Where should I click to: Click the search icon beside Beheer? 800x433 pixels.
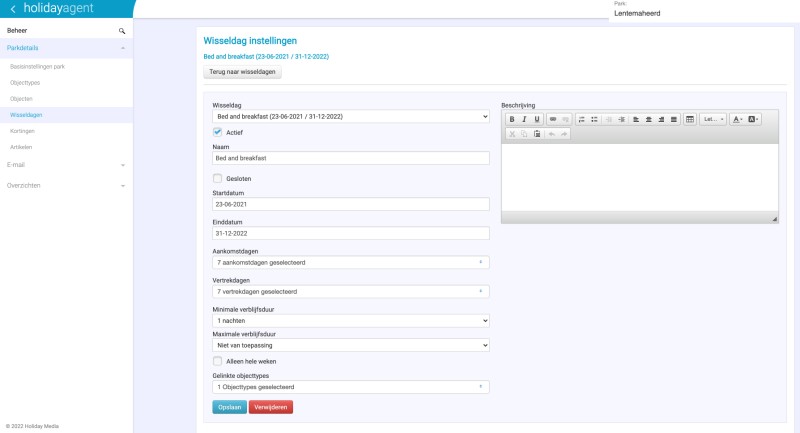[x=122, y=31]
